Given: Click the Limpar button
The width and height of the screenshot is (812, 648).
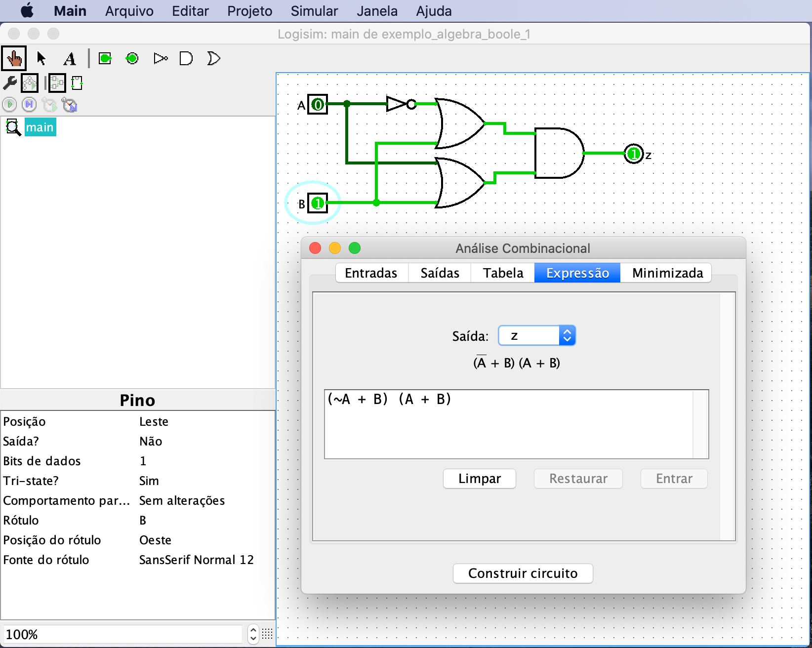Looking at the screenshot, I should [480, 479].
